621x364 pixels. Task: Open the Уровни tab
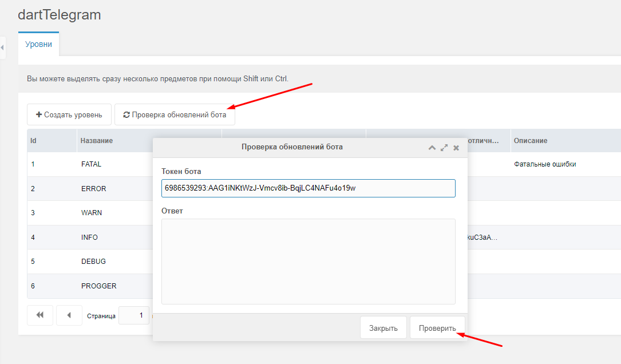pos(38,44)
